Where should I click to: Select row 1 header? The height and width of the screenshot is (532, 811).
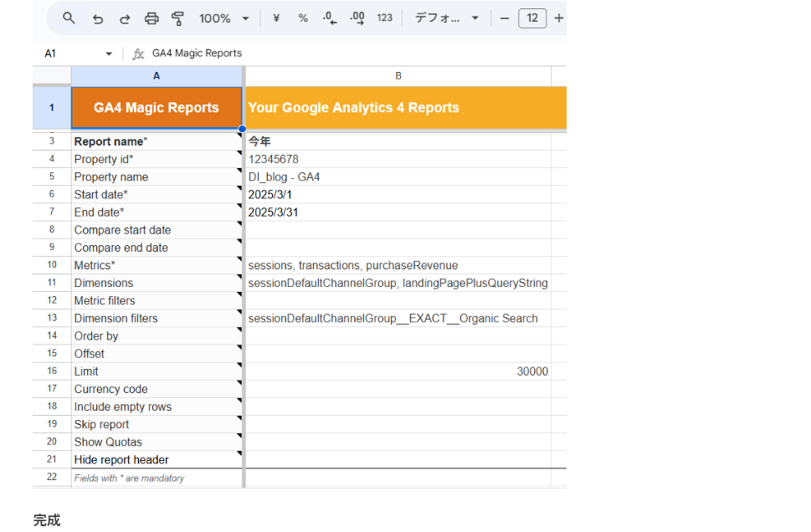click(x=52, y=108)
